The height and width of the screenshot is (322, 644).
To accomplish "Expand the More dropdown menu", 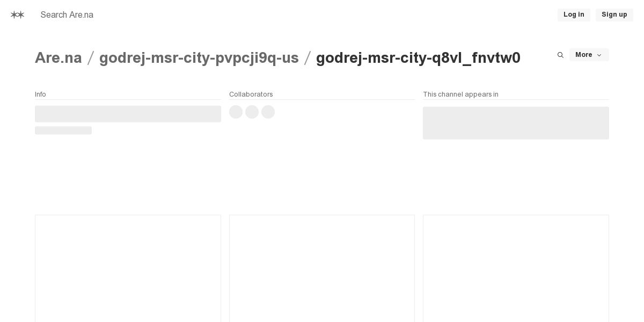I will 589,55.
